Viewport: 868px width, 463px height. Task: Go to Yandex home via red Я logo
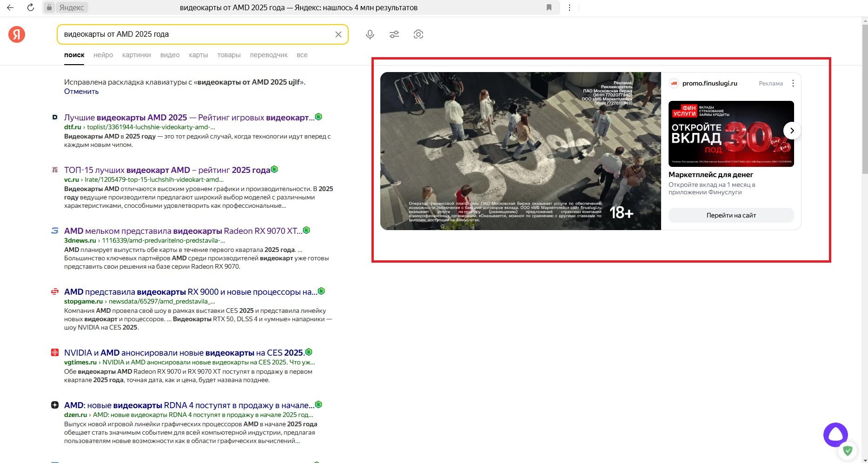tap(17, 34)
